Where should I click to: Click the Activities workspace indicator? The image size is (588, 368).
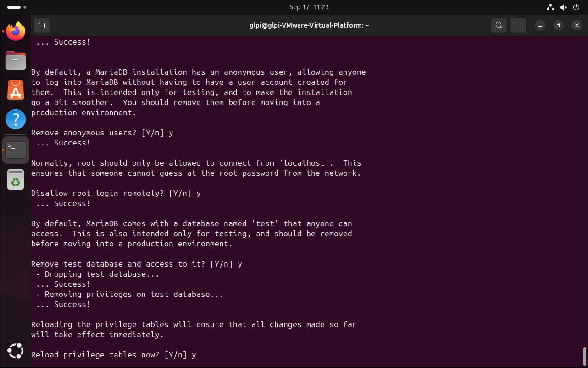(17, 7)
